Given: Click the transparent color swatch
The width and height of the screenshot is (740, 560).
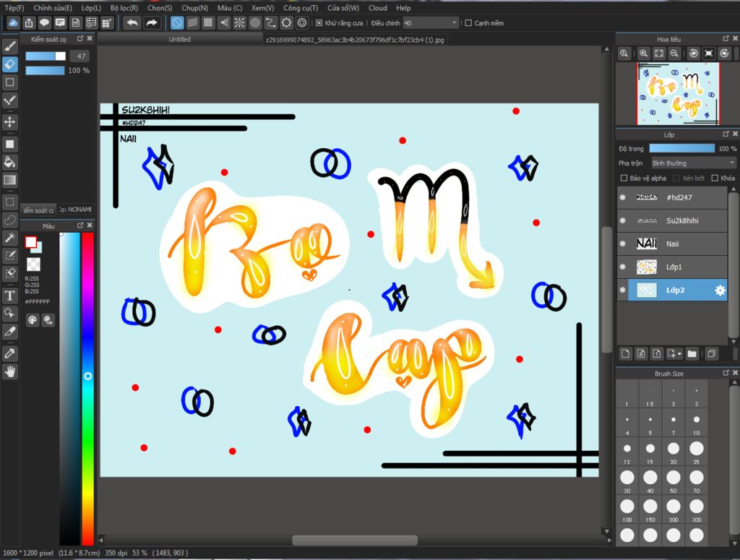Looking at the screenshot, I should (33, 264).
